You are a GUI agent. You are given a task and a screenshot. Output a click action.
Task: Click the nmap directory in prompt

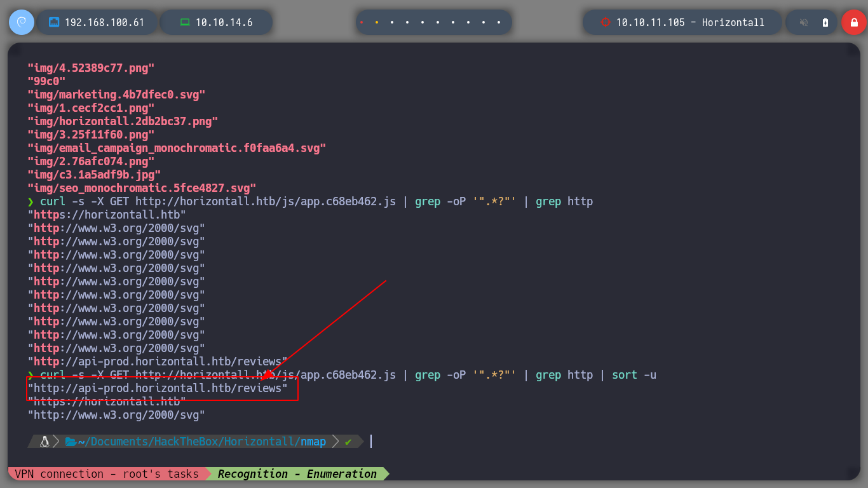tap(313, 442)
